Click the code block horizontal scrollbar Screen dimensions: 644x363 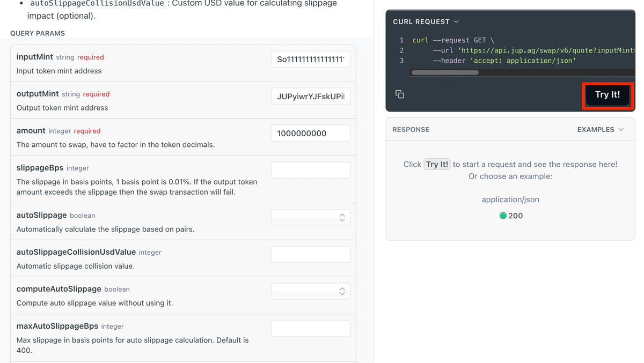444,72
